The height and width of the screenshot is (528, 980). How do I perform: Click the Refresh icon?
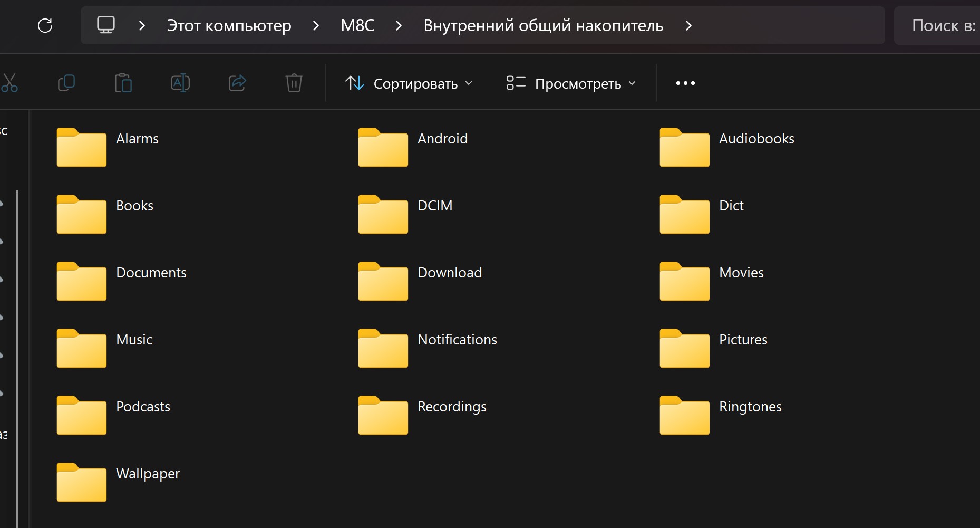pyautogui.click(x=45, y=25)
